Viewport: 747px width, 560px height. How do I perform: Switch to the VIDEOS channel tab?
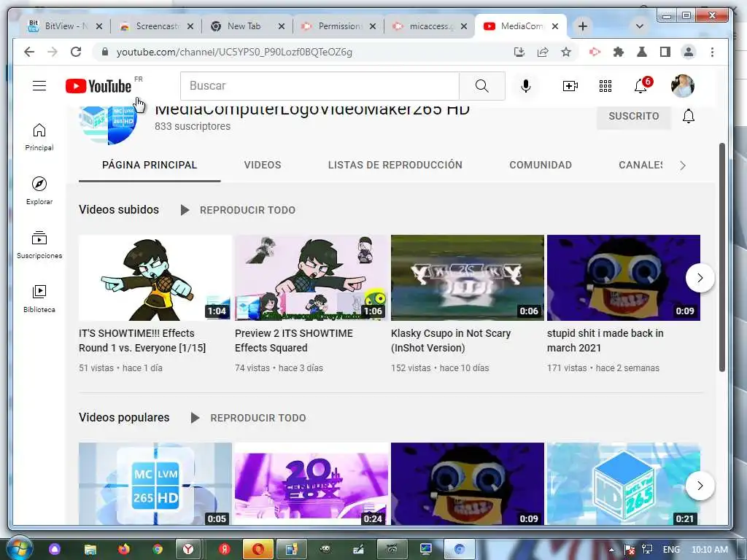[263, 165]
